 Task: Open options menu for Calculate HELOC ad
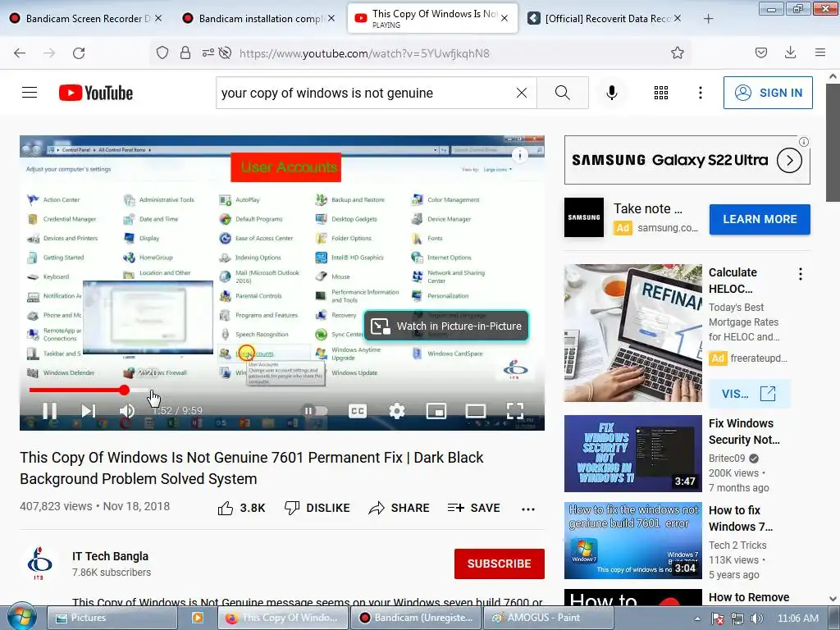(x=801, y=274)
